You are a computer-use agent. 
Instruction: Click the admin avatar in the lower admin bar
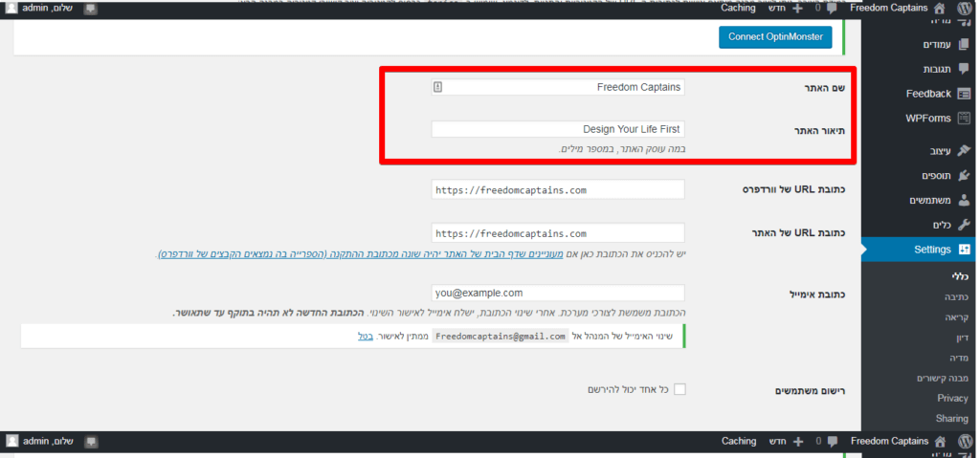coord(11,441)
